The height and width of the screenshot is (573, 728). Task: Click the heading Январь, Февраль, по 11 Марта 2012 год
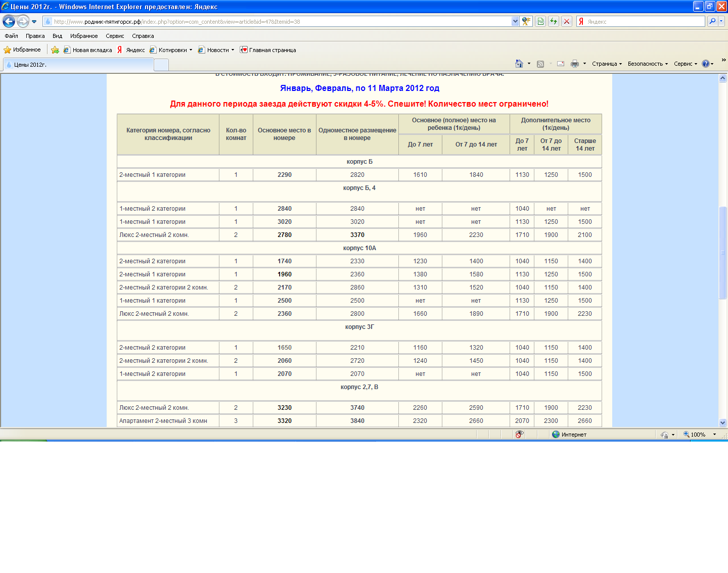[x=359, y=88]
